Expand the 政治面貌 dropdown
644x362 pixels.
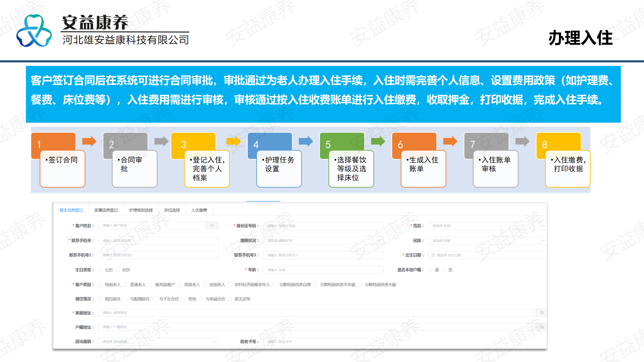tap(158, 342)
